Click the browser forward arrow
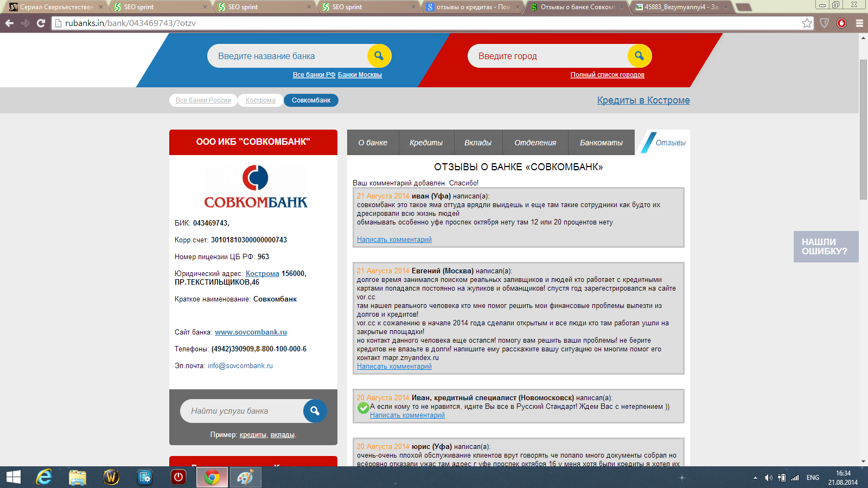The image size is (868, 488). [x=25, y=23]
